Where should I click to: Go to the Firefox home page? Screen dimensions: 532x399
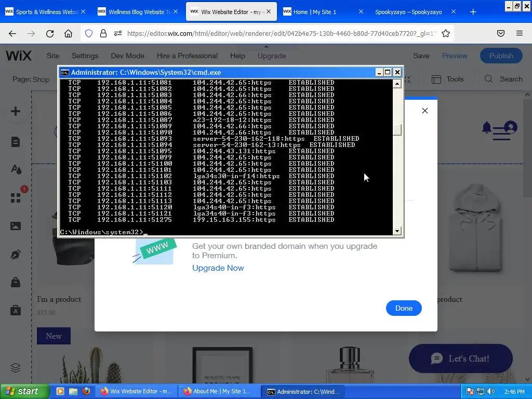click(x=68, y=33)
